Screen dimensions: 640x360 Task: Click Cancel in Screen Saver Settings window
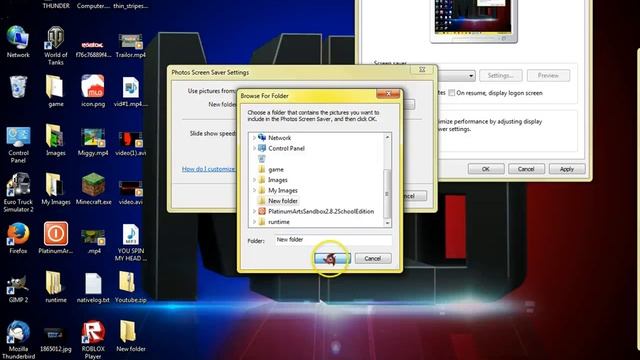tap(526, 169)
